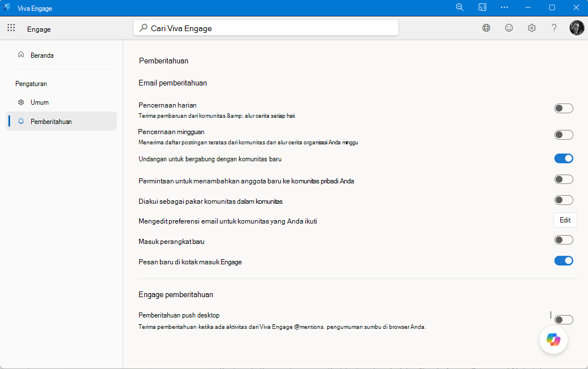Click the Viva Engage logo in title bar
The height and width of the screenshot is (369, 588).
(x=7, y=7)
